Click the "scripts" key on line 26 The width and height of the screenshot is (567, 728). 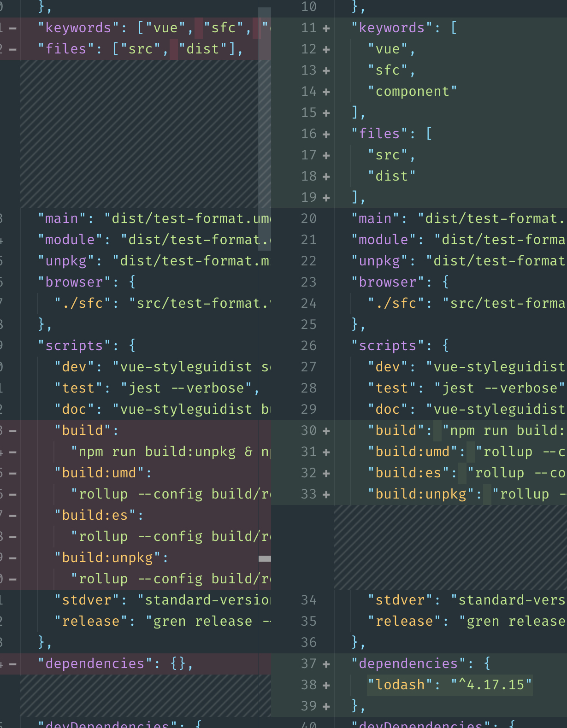pos(388,346)
